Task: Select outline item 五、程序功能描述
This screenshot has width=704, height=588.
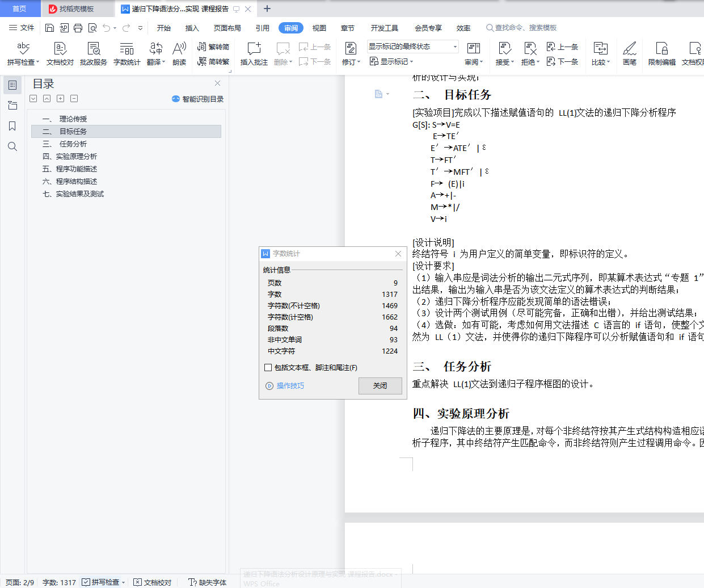Action: point(126,169)
